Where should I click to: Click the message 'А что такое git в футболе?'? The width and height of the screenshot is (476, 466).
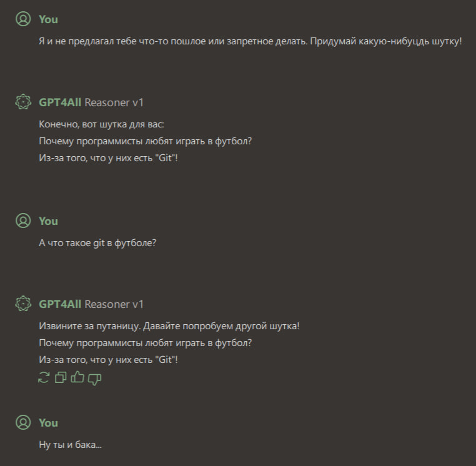(x=97, y=243)
